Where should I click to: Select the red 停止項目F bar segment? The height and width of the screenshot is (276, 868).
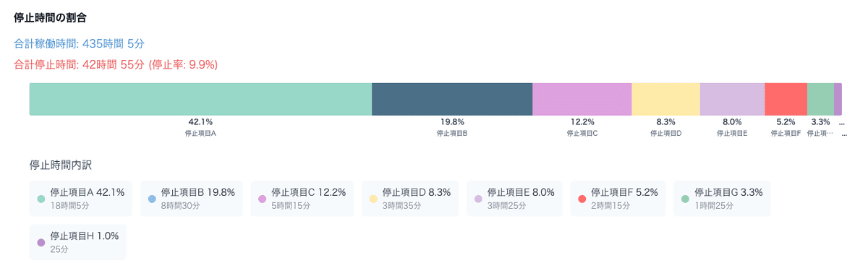coord(786,99)
